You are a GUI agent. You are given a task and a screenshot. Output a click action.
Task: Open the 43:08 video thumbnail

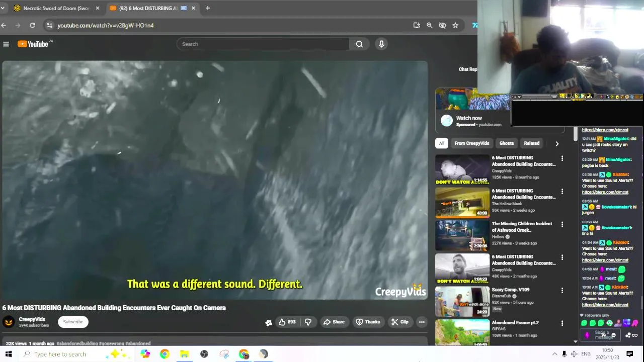(462, 203)
